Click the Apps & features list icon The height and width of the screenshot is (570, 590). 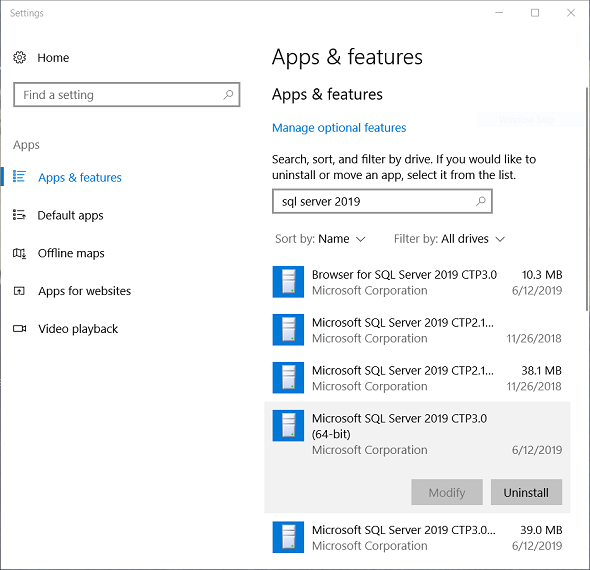pyautogui.click(x=19, y=176)
